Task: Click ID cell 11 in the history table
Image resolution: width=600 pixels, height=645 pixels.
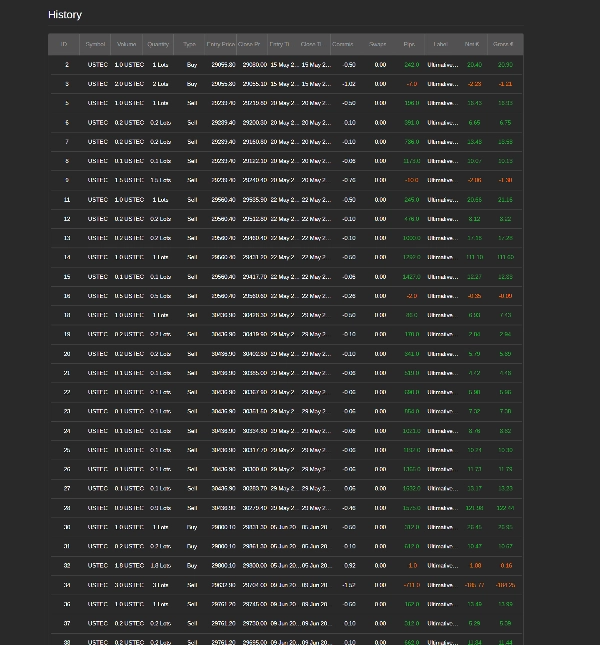Action: pos(67,200)
